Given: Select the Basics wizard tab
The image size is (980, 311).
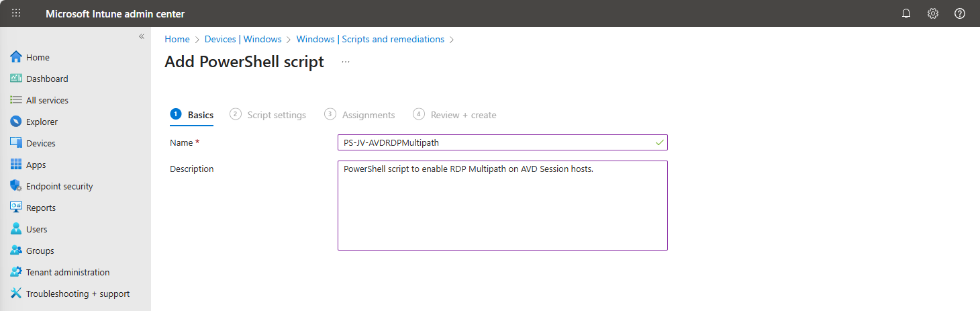Looking at the screenshot, I should [x=192, y=115].
